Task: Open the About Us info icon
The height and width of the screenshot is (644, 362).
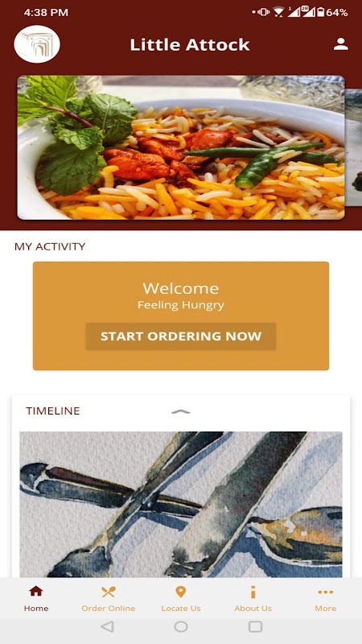Action: [253, 592]
